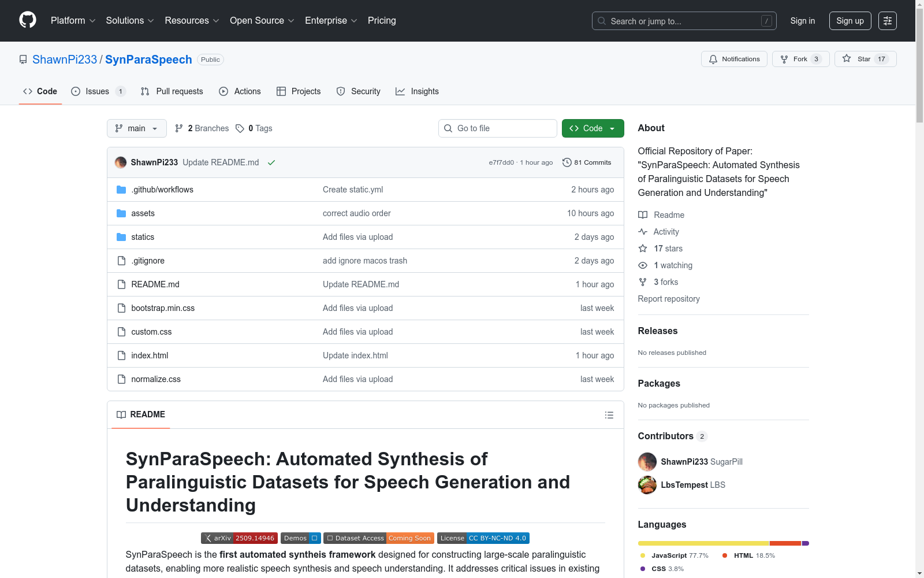The height and width of the screenshot is (578, 924).
Task: Open the Actions tab
Action: [x=240, y=91]
